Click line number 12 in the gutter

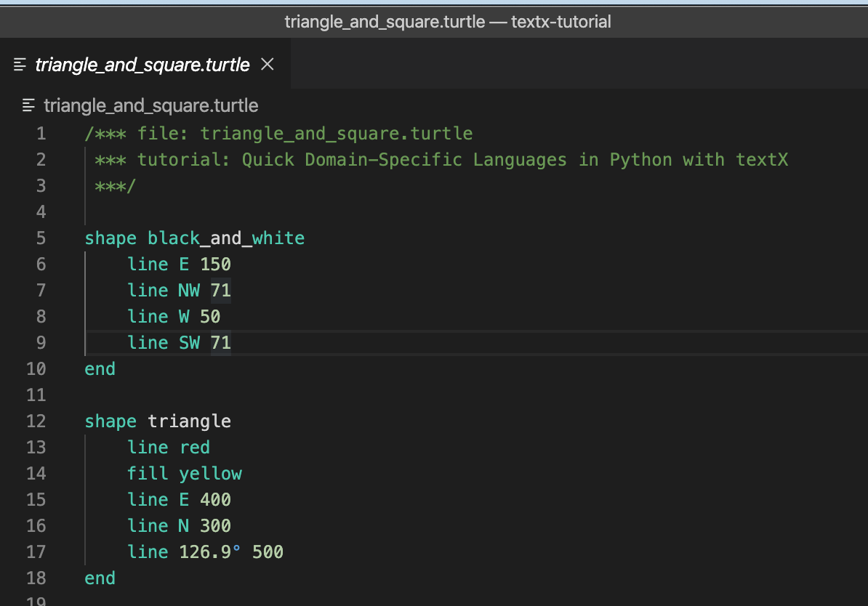tap(36, 421)
